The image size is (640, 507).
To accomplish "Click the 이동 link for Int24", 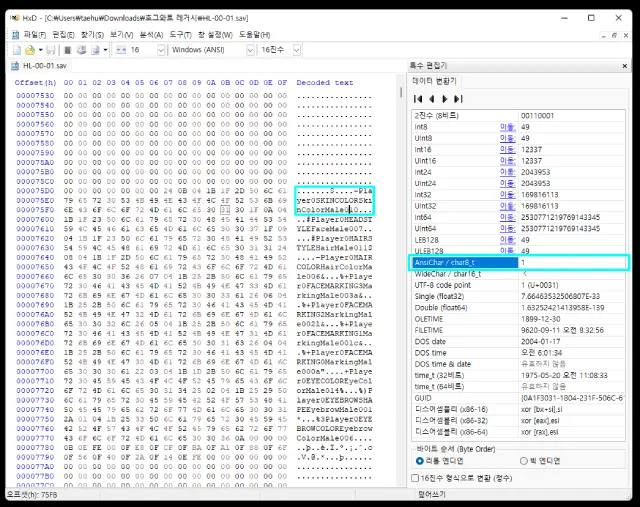I will pos(508,172).
